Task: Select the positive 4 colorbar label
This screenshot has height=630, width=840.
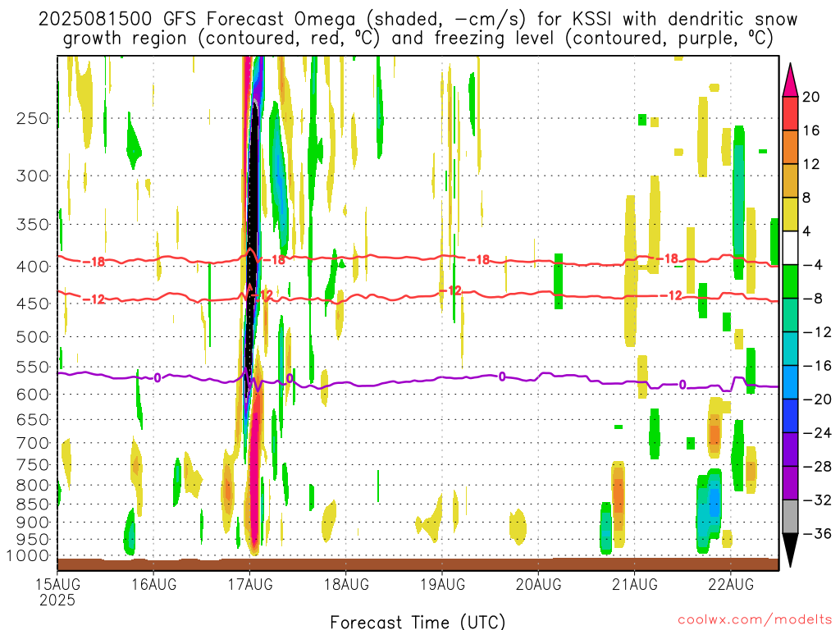Action: point(807,231)
